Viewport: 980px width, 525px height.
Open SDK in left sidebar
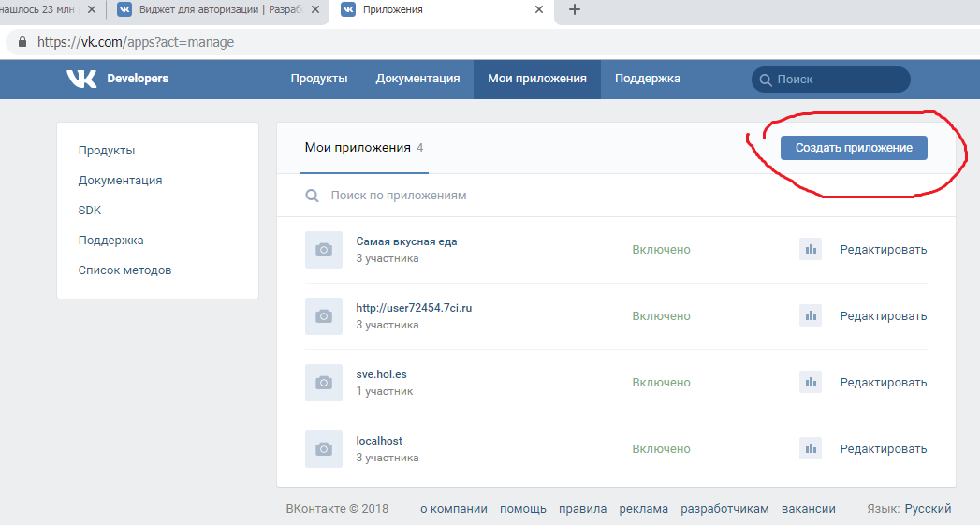coord(89,211)
